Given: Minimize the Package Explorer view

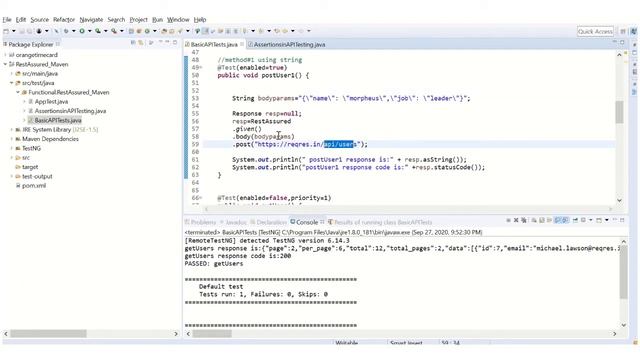Looking at the screenshot, I should [x=167, y=42].
